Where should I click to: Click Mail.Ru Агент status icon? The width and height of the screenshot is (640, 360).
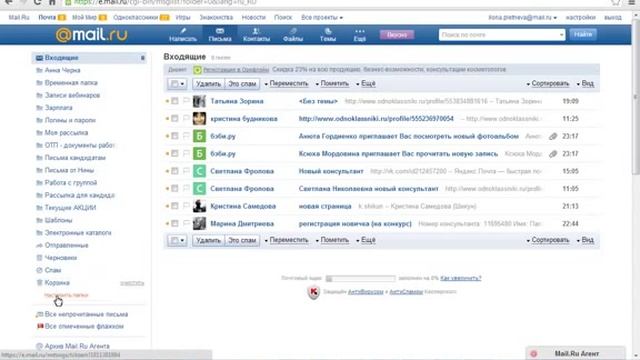pos(533,353)
